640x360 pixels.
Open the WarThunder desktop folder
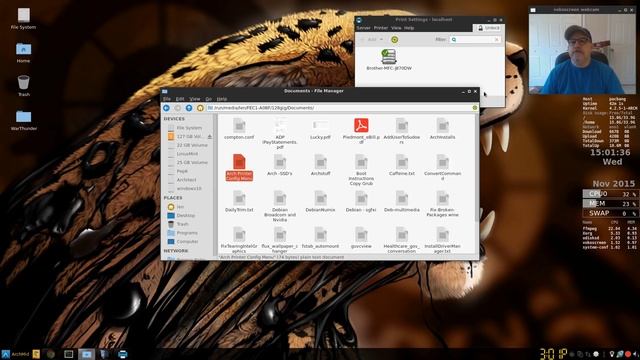click(x=23, y=120)
